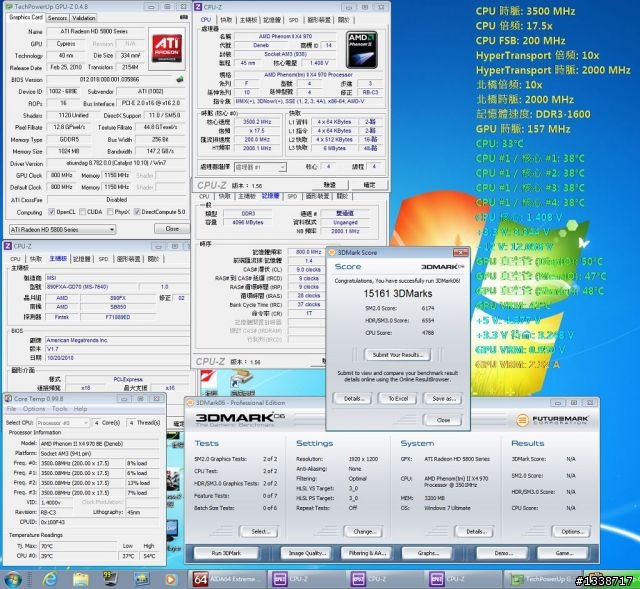Click Driver Version field in GPU-Z
The width and height of the screenshot is (640, 589).
point(117,163)
